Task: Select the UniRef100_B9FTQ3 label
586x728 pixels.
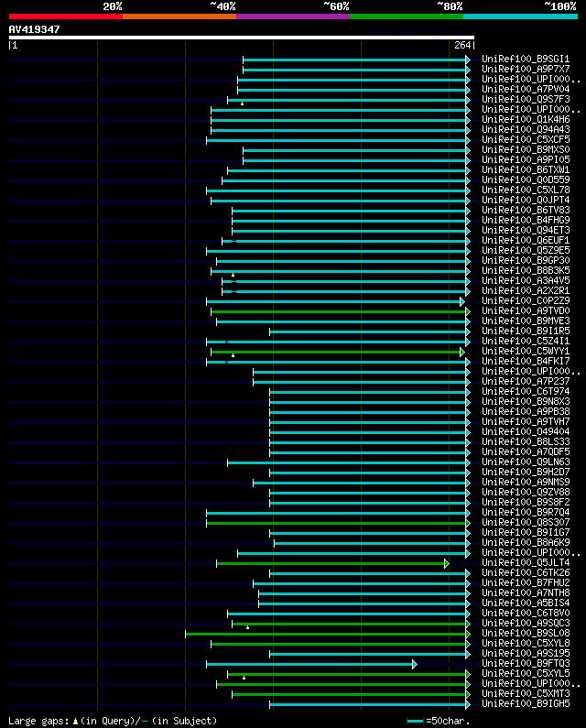Action: click(x=526, y=664)
